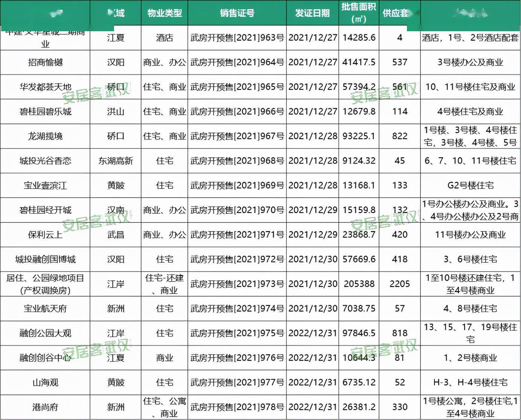521x420 pixels.
Task: Select the 港尚府 project name cell
Action: (45, 407)
